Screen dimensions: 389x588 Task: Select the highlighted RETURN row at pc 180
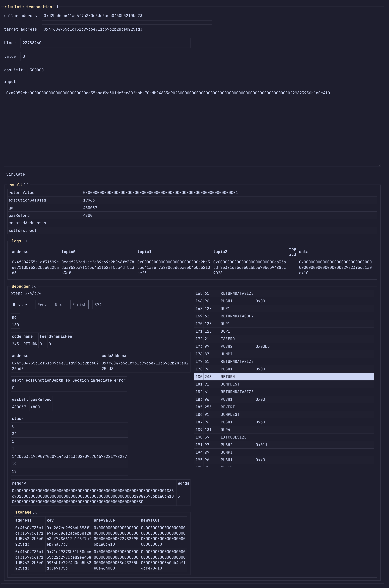click(284, 377)
